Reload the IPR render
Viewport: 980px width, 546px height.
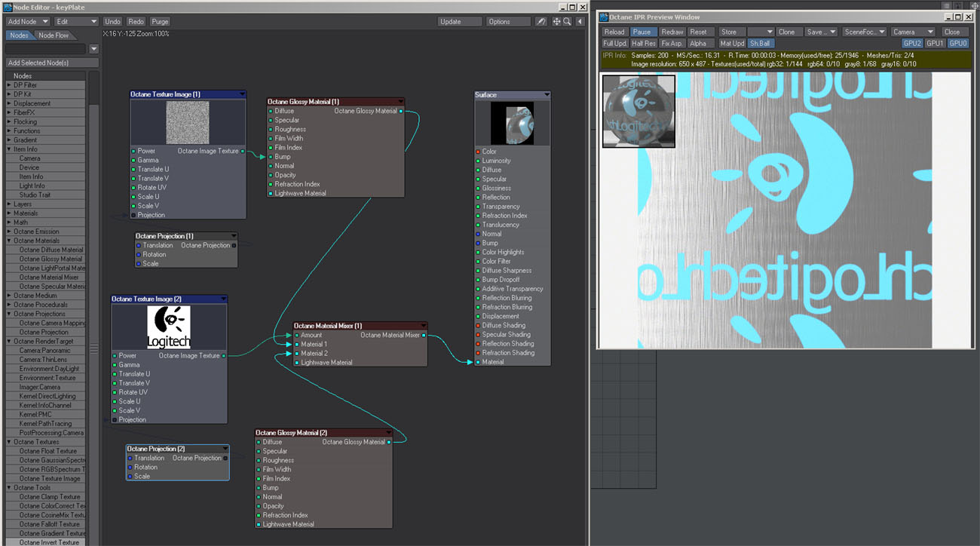click(614, 32)
